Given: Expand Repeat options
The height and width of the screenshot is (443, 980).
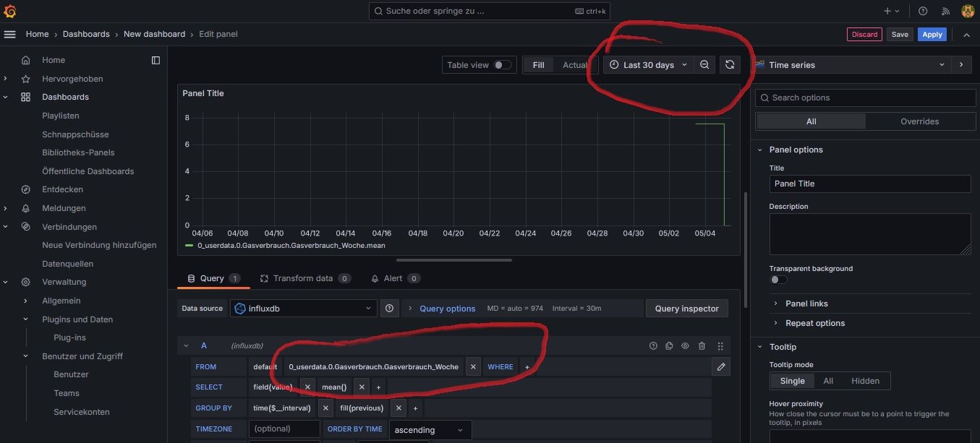Looking at the screenshot, I should (815, 323).
